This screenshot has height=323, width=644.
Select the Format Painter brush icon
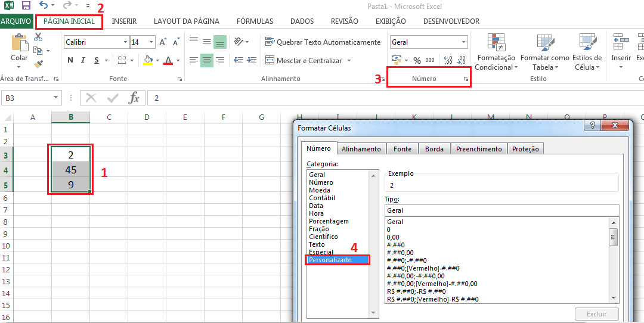click(x=39, y=64)
